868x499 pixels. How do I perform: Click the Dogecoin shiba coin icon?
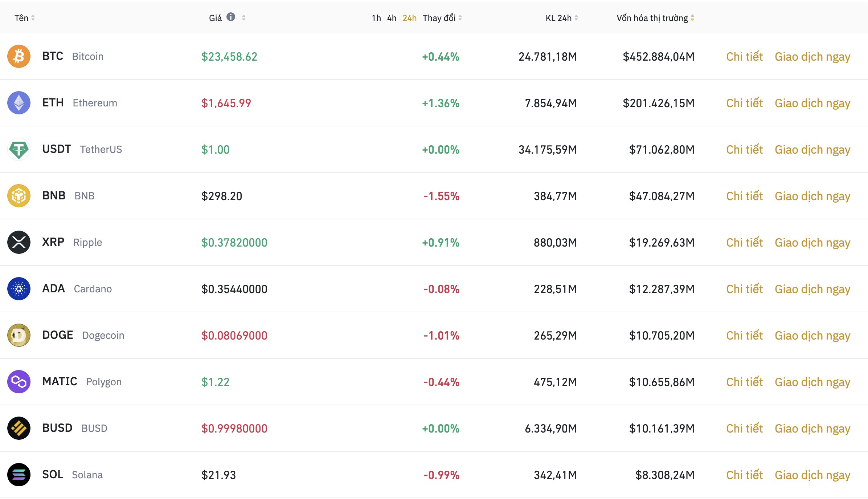click(19, 335)
